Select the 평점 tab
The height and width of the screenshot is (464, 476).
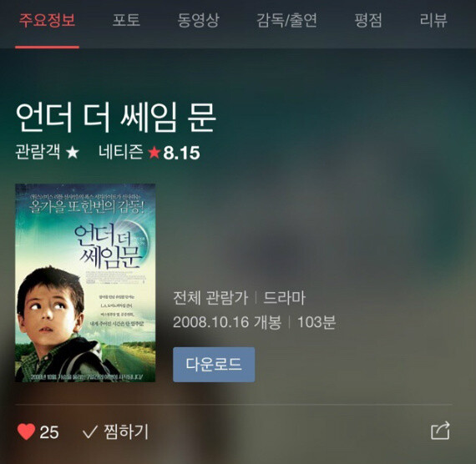pyautogui.click(x=368, y=21)
